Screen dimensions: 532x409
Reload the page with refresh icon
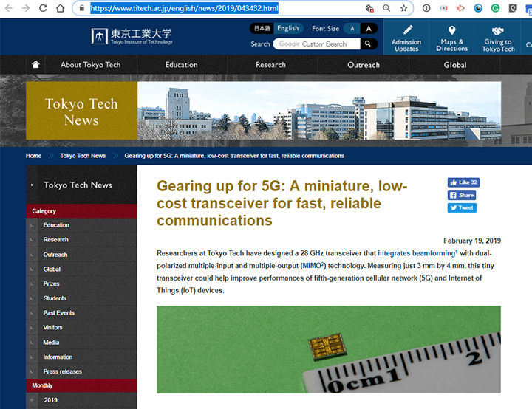43,8
